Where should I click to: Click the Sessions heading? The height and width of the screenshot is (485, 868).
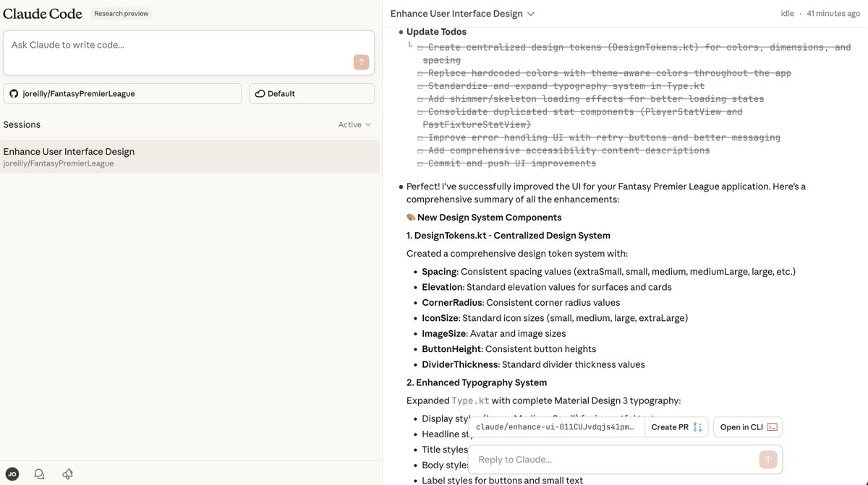pos(22,124)
